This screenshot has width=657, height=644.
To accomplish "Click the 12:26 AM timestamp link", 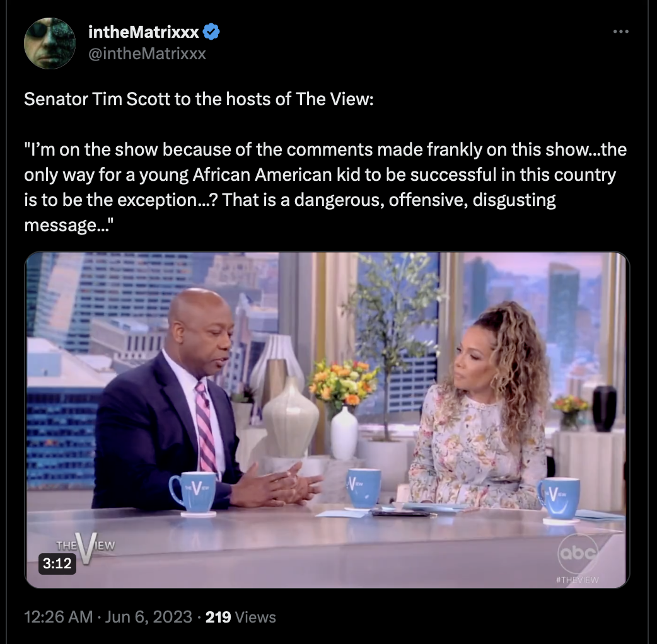I will pos(58,617).
